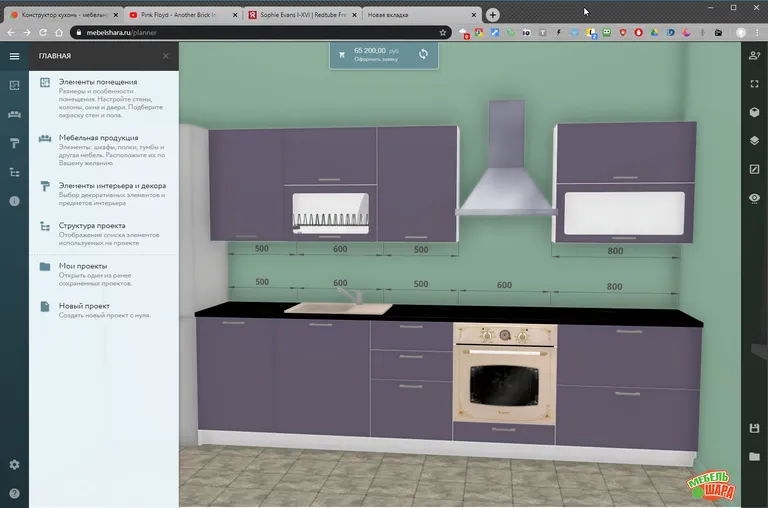Click the refresh price icon
This screenshot has width=768, height=508.
423,54
